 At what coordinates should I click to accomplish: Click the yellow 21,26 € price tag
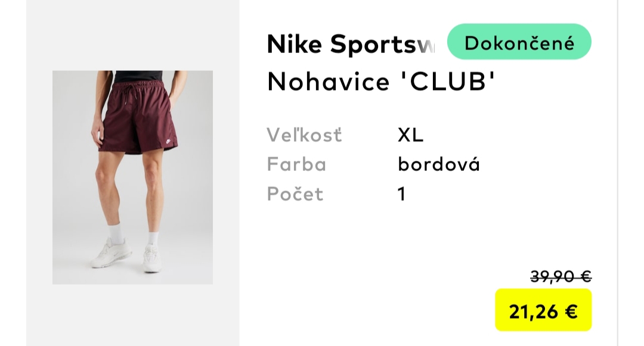coord(543,310)
